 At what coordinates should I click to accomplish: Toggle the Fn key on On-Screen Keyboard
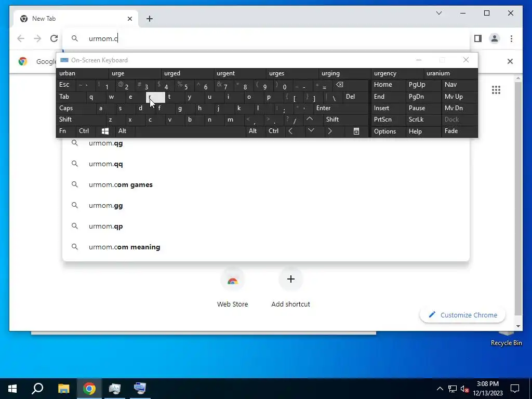pos(66,131)
